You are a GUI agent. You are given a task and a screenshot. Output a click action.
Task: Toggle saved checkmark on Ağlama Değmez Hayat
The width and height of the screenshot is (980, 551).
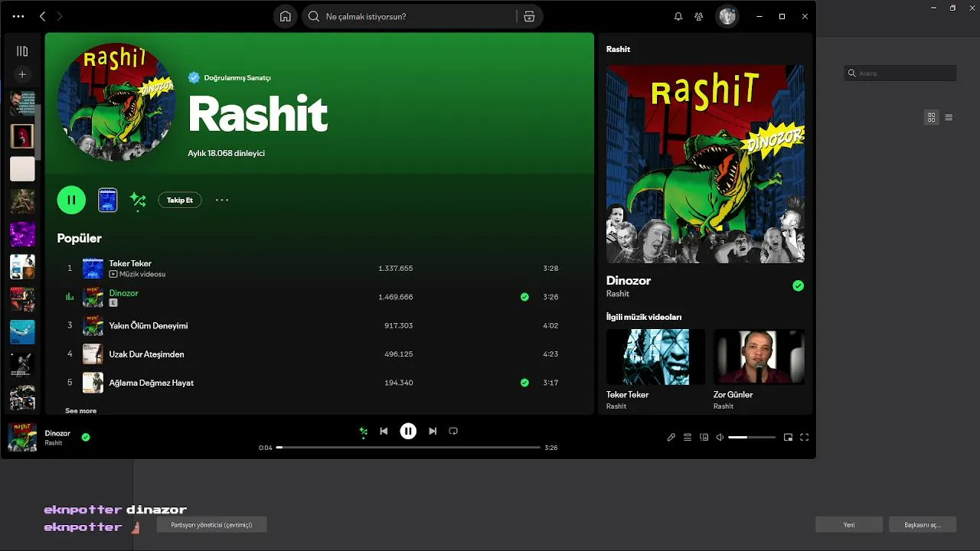(524, 382)
